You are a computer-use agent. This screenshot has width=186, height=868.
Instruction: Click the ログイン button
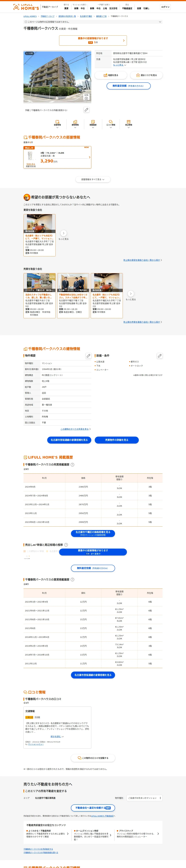(165, 7)
